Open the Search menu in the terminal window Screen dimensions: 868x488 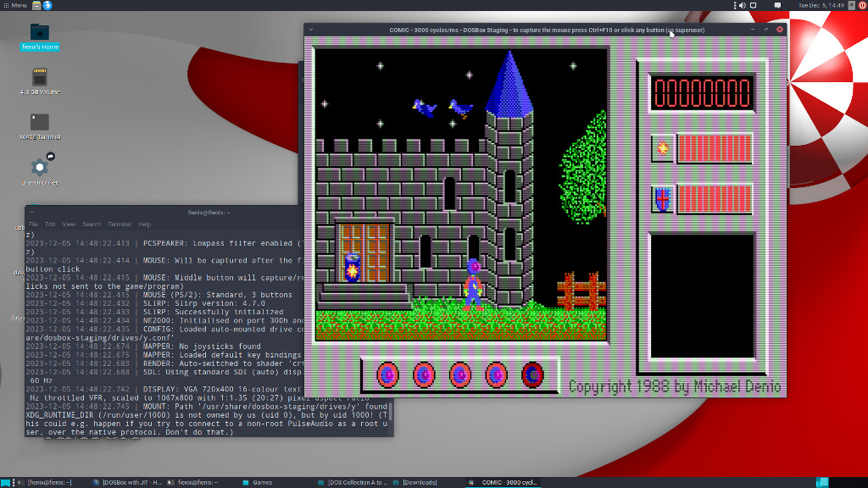pyautogui.click(x=92, y=225)
